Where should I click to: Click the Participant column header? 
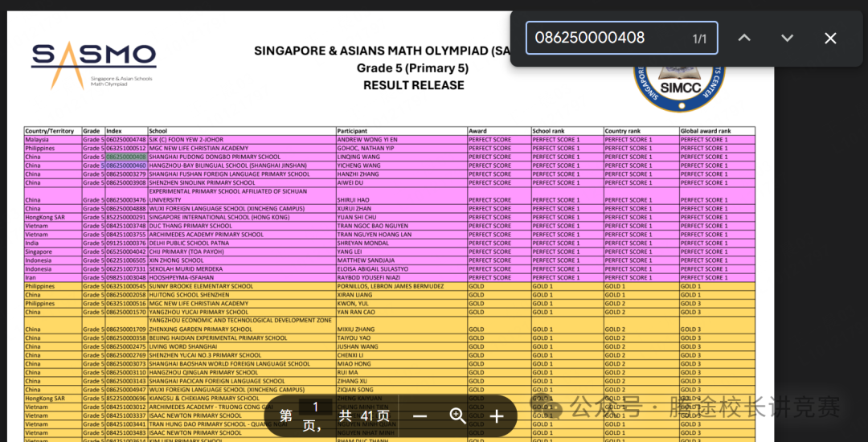[x=352, y=131]
